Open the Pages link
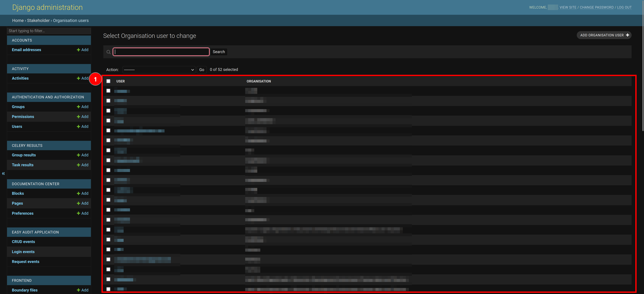 (17, 203)
